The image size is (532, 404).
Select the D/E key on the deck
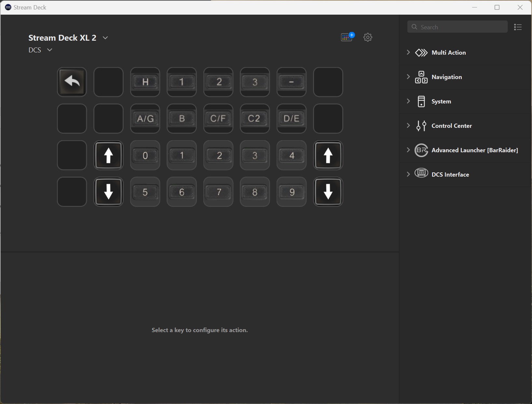click(x=292, y=119)
